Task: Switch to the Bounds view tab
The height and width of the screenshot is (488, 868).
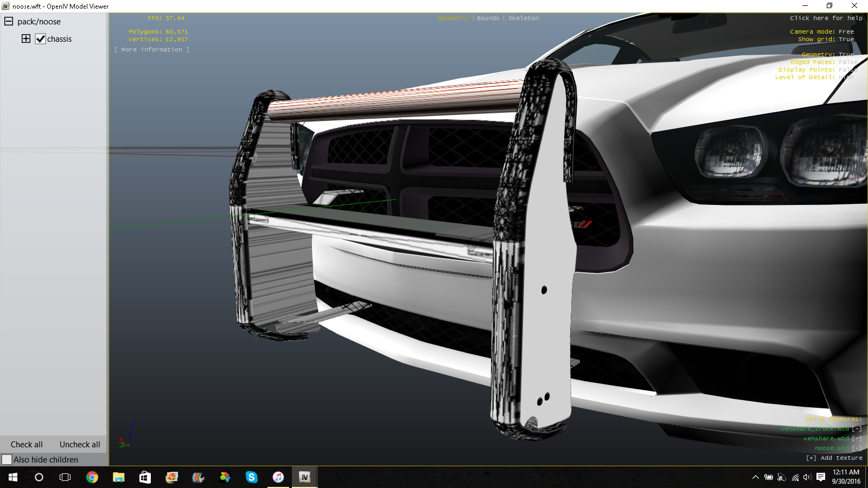Action: click(488, 18)
